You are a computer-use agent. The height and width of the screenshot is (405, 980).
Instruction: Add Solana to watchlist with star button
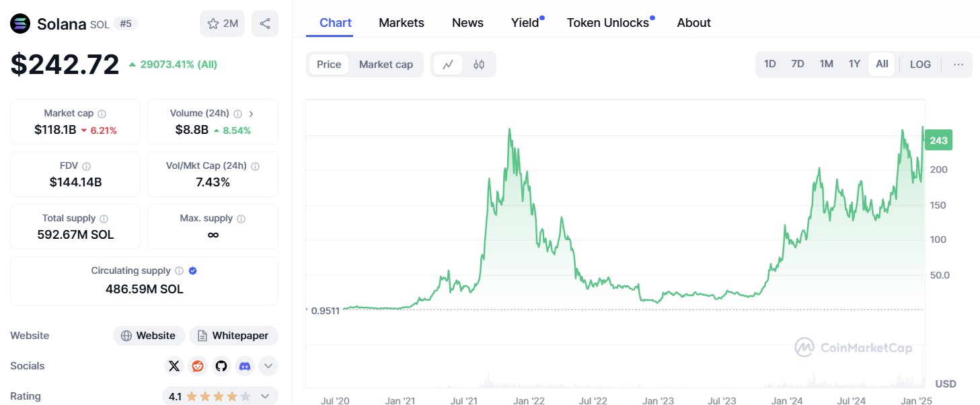tap(222, 24)
